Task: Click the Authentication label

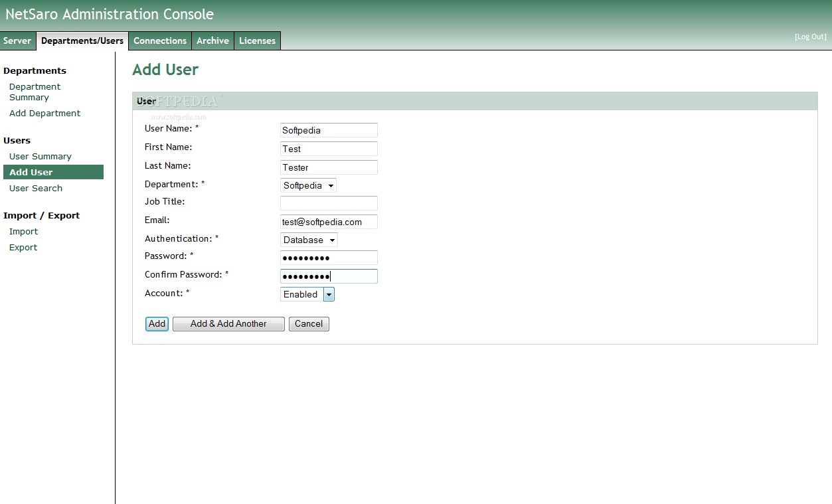Action: click(x=182, y=238)
